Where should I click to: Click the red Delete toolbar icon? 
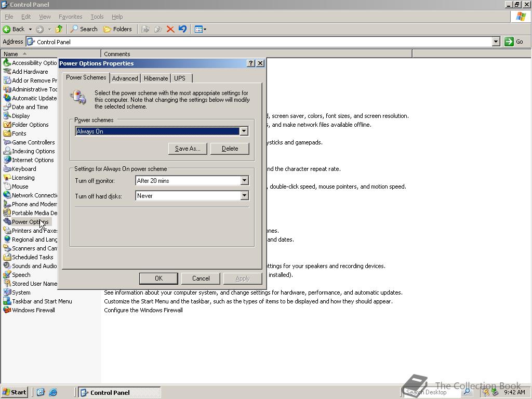click(x=170, y=29)
